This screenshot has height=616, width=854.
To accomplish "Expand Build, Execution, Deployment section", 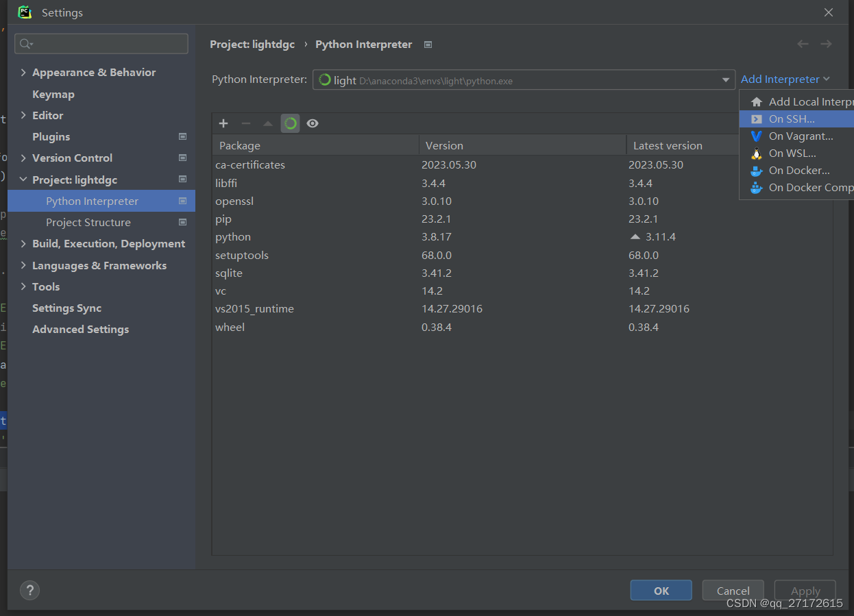I will pyautogui.click(x=23, y=243).
